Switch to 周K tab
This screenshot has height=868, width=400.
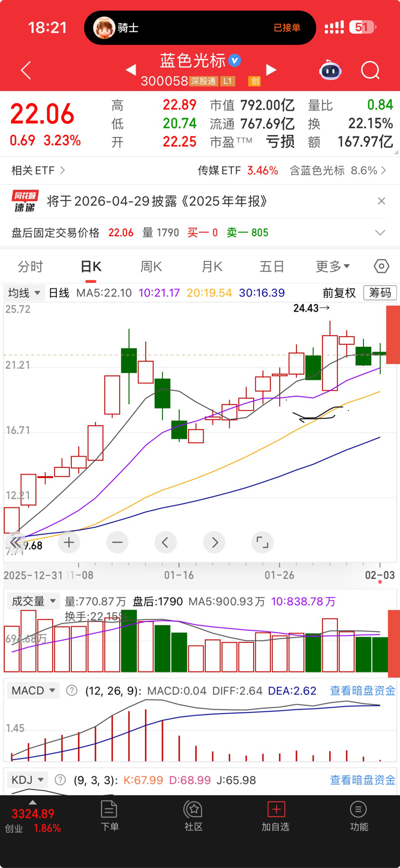click(151, 266)
